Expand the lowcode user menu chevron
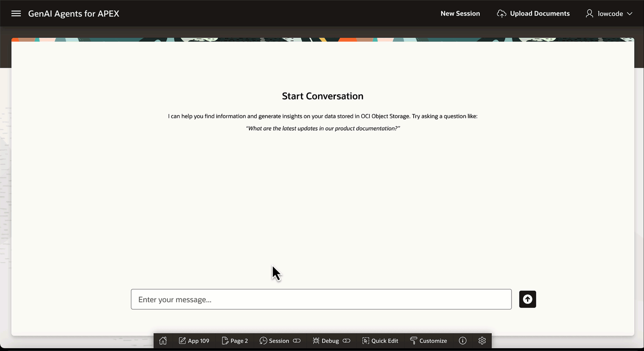 (x=630, y=14)
